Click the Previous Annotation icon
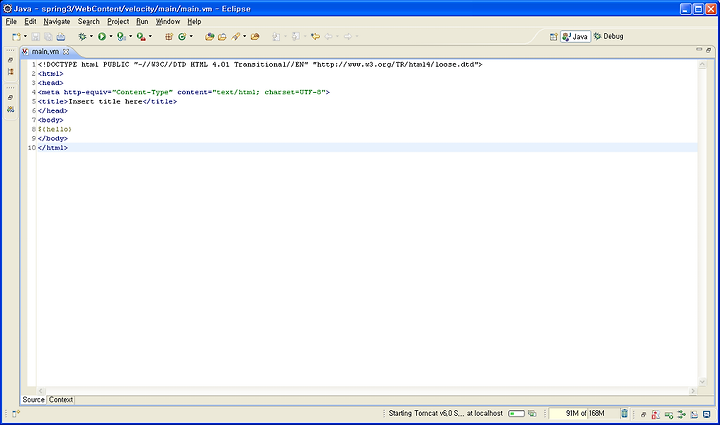Screen dimensions: 720x425 tap(296, 37)
